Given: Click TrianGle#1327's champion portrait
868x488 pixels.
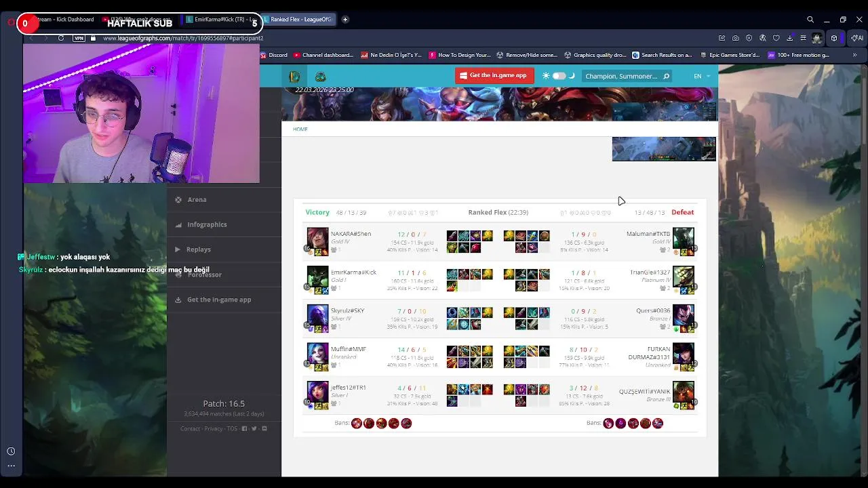Looking at the screenshot, I should [683, 277].
